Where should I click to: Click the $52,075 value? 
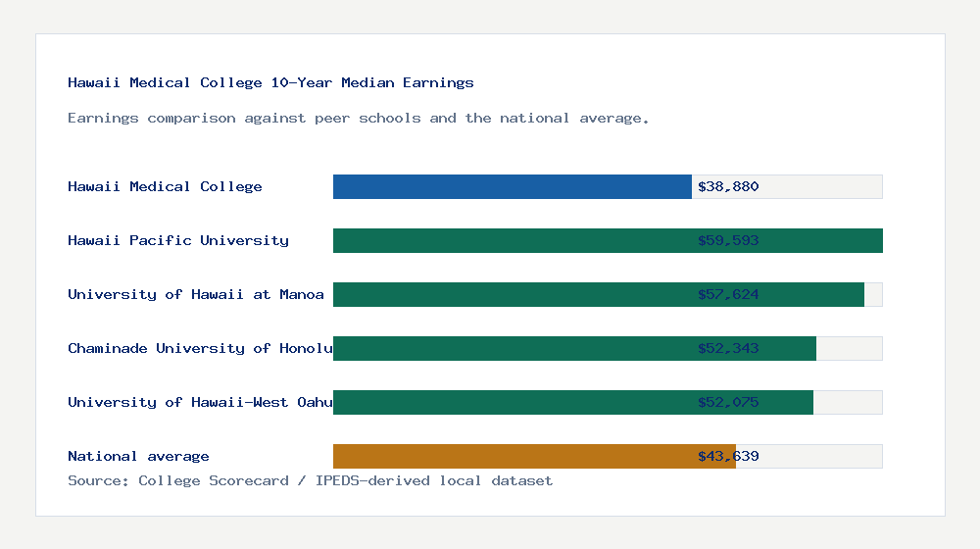tap(728, 402)
